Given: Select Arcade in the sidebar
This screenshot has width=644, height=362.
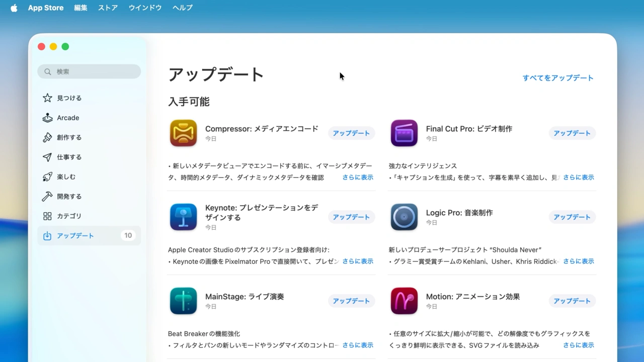Looking at the screenshot, I should pyautogui.click(x=89, y=118).
